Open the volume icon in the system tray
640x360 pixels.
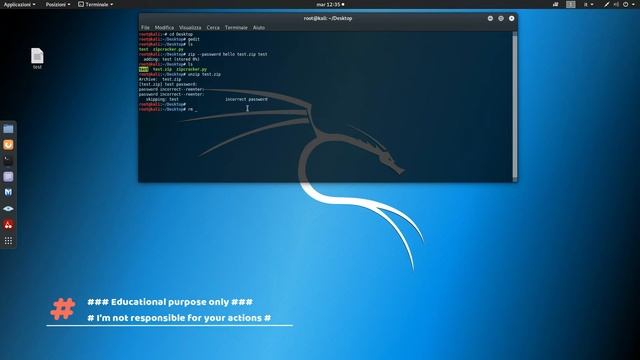tap(616, 4)
